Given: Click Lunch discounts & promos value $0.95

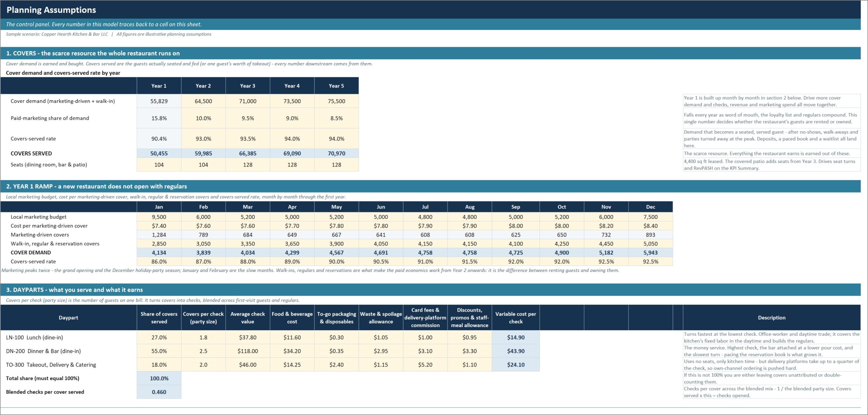Looking at the screenshot, I should (x=469, y=337).
